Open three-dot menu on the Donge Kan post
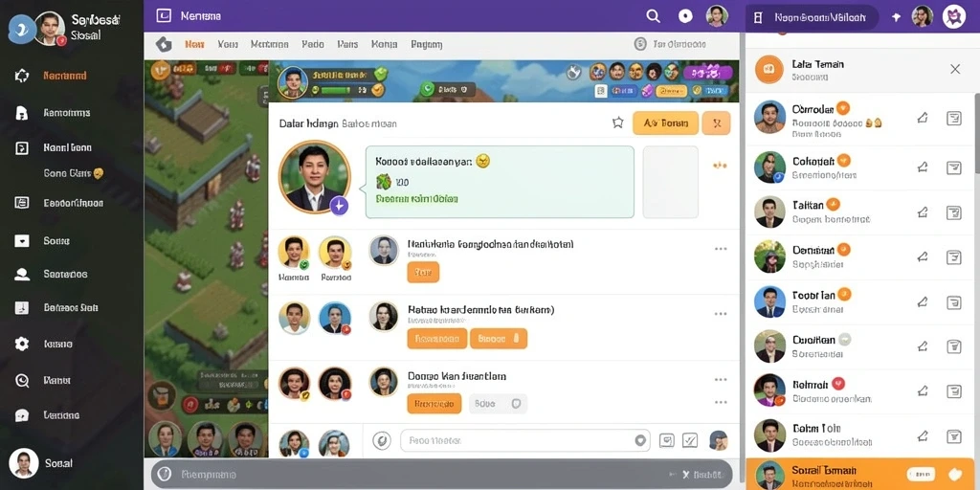 (x=721, y=379)
